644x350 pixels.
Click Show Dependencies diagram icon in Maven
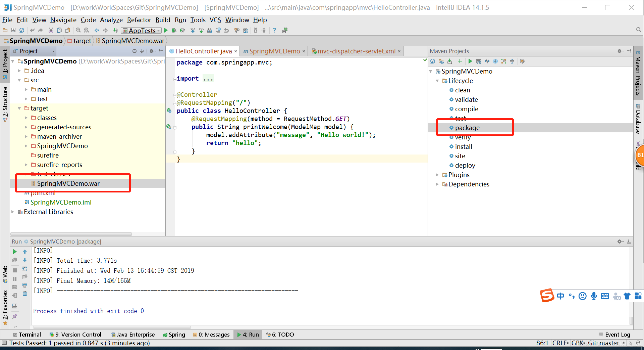pyautogui.click(x=504, y=61)
